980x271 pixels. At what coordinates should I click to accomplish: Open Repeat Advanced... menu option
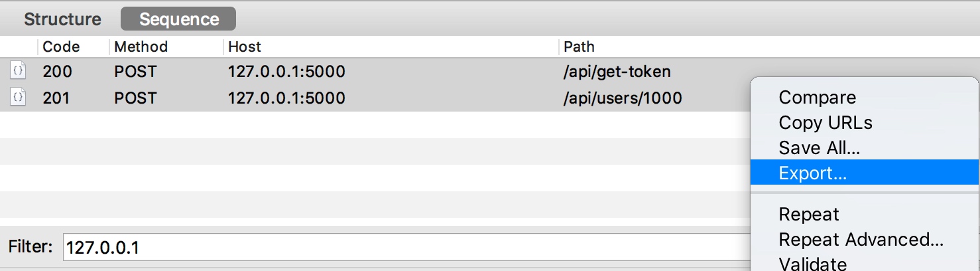[x=861, y=240]
